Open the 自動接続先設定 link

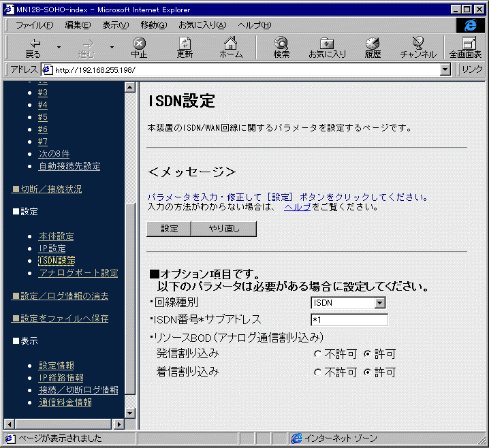pos(69,166)
